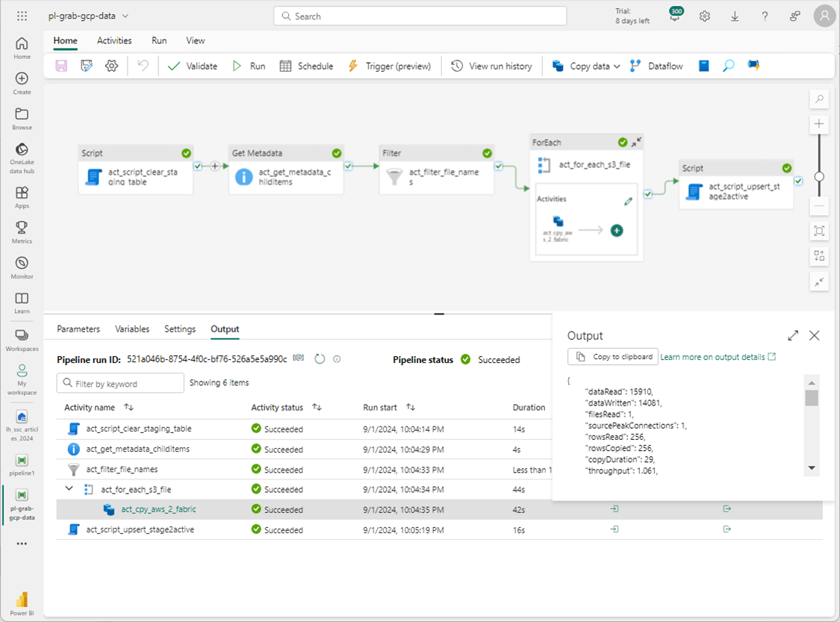Image resolution: width=840 pixels, height=622 pixels.
Task: Open the Monitor hub in the sidebar
Action: 22,267
